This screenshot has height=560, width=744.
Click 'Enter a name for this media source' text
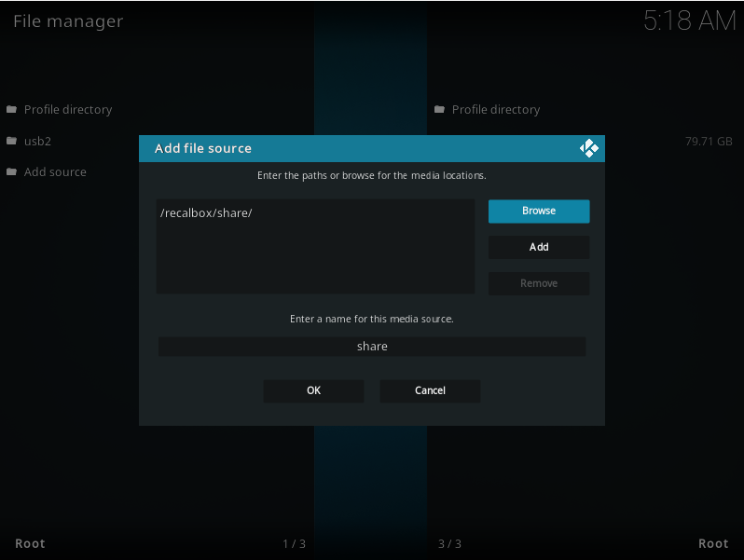click(x=371, y=319)
